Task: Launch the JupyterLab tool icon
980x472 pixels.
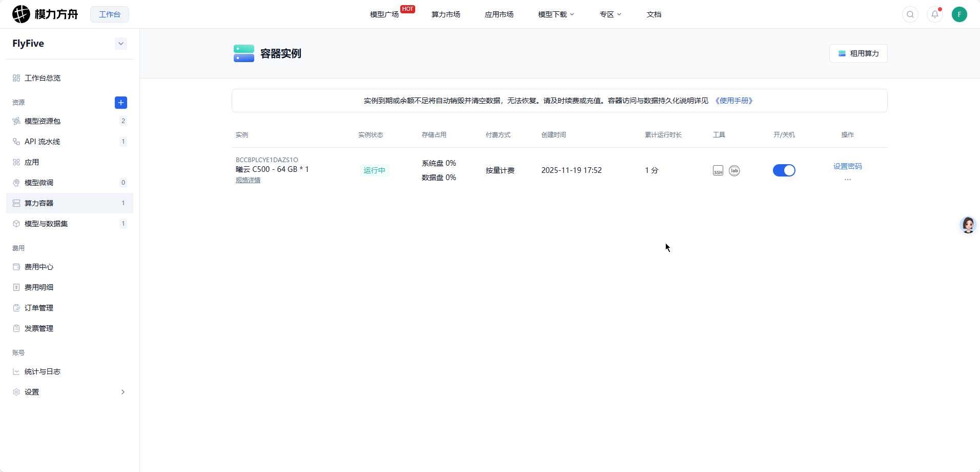Action: (x=734, y=171)
